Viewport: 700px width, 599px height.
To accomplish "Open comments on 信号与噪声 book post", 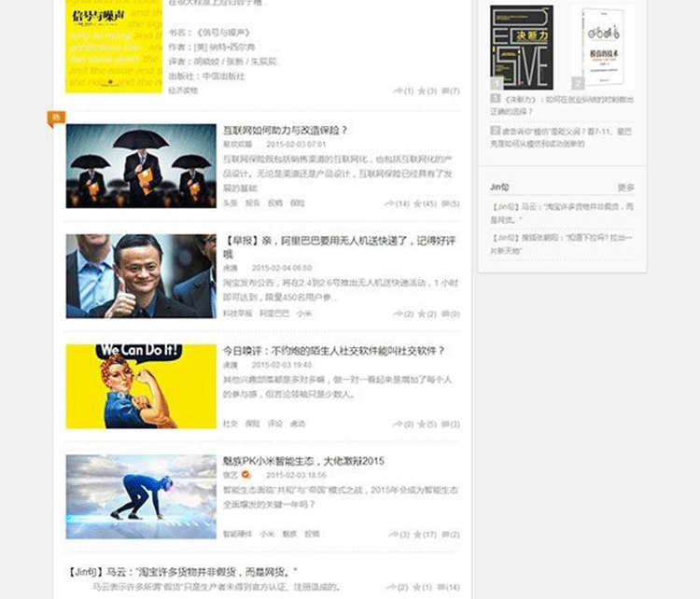I will click(451, 91).
